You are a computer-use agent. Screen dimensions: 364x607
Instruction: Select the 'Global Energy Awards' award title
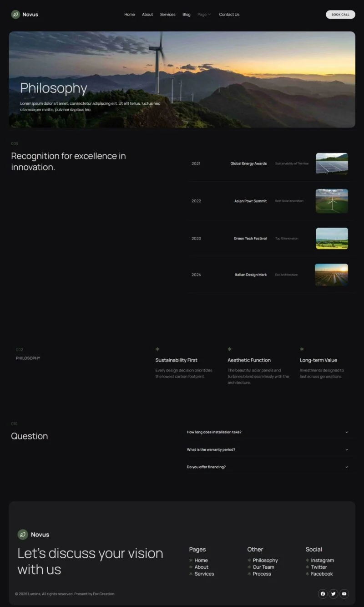coord(248,163)
